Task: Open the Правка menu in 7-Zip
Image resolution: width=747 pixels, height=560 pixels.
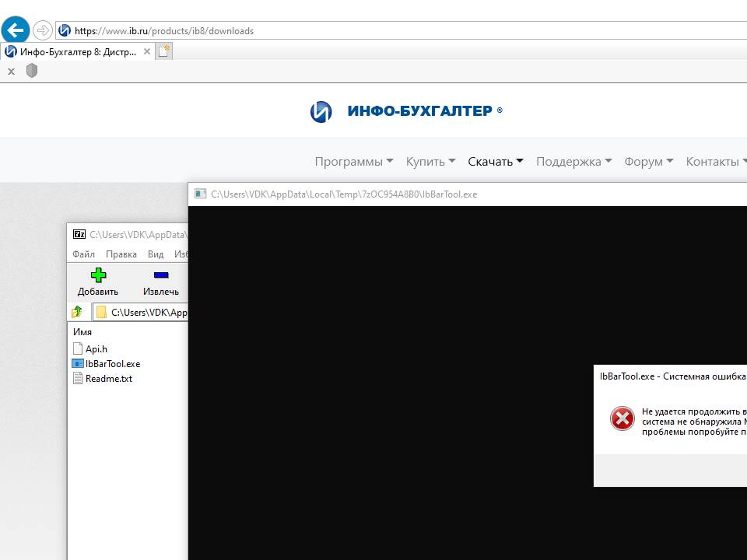Action: point(121,254)
